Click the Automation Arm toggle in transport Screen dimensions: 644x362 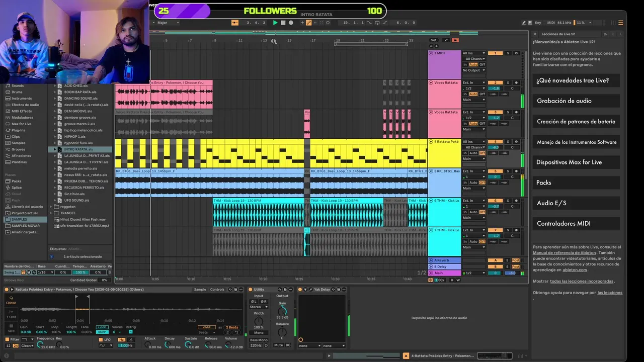[x=309, y=23]
